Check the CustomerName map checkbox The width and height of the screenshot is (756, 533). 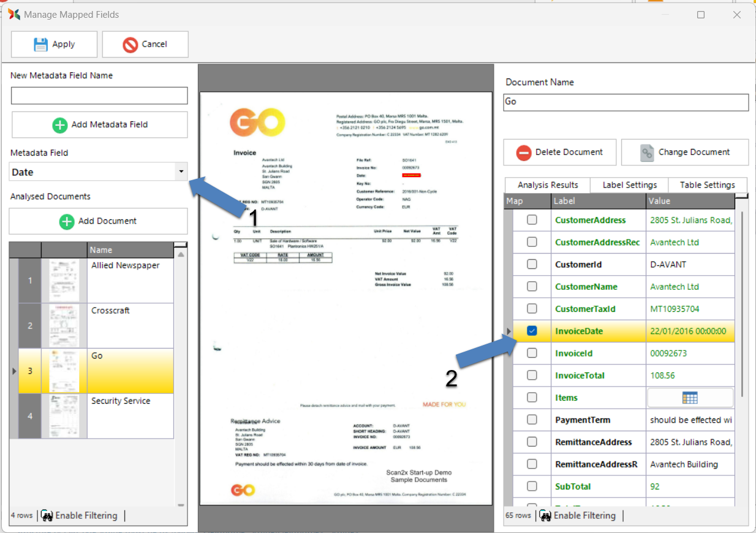pyautogui.click(x=532, y=287)
